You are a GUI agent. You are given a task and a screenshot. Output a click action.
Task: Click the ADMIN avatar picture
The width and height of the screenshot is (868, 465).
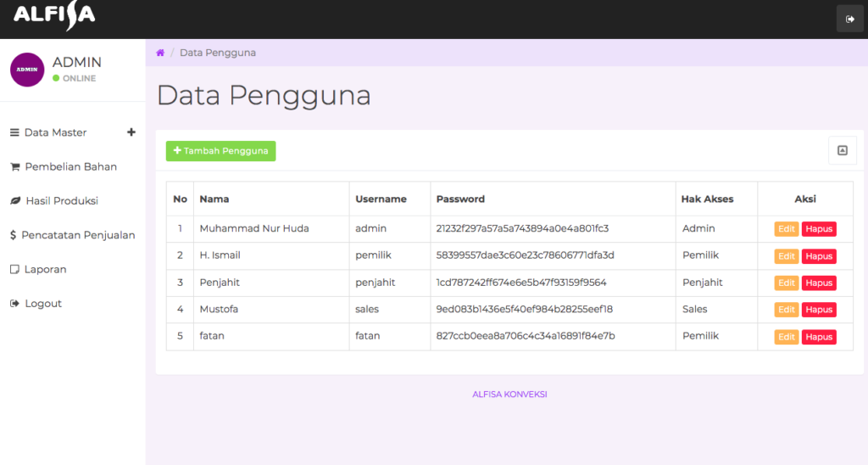pyautogui.click(x=27, y=70)
